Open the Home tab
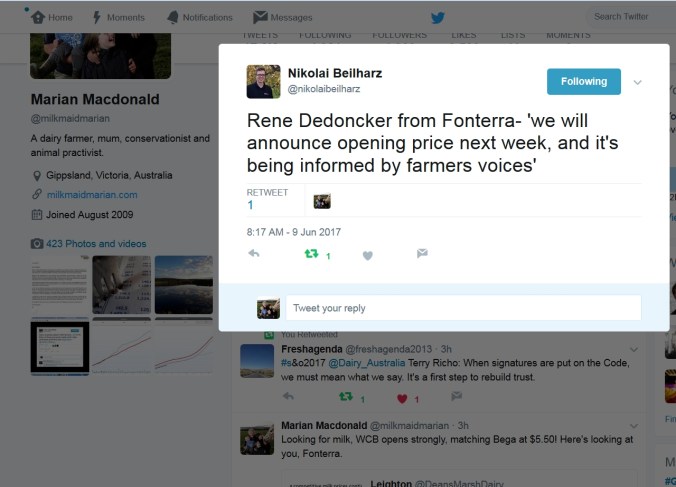The height and width of the screenshot is (487, 676). coord(52,17)
